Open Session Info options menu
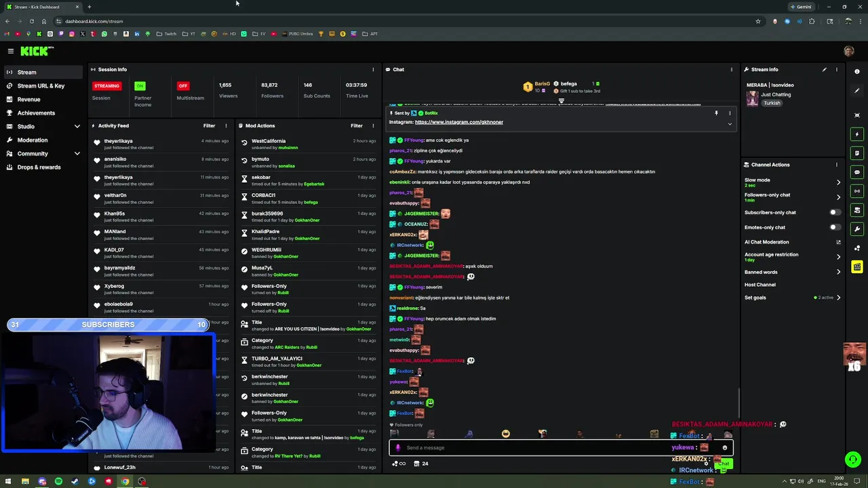The height and width of the screenshot is (488, 868). [373, 69]
